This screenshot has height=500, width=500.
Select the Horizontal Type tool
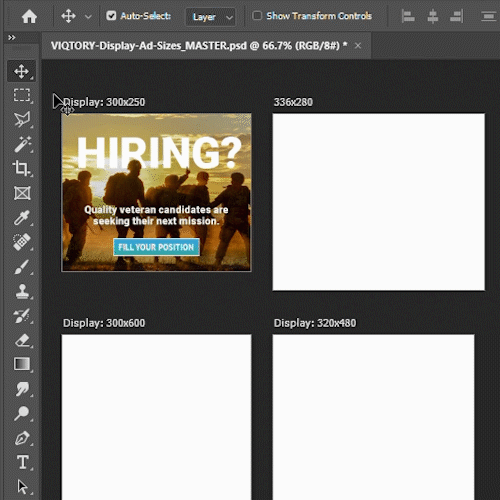click(x=22, y=462)
